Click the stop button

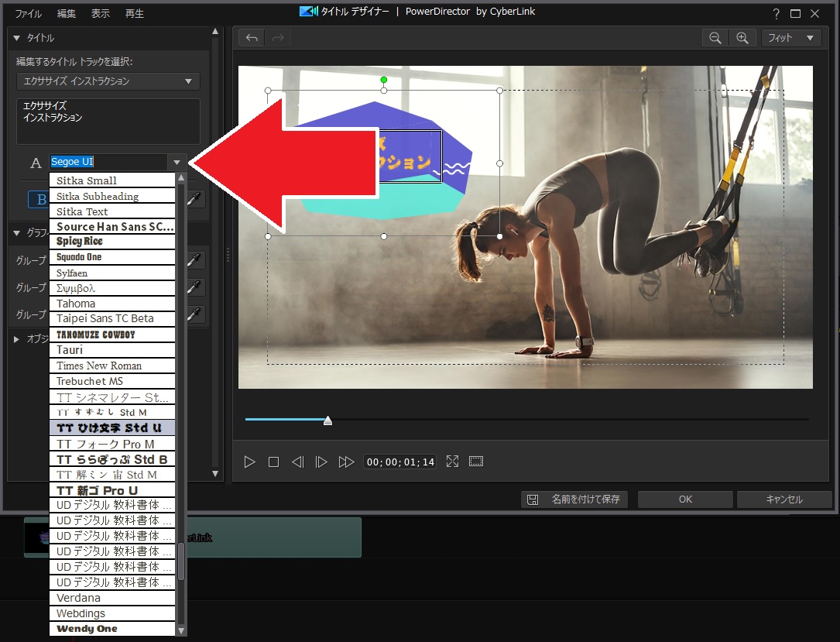tap(273, 462)
